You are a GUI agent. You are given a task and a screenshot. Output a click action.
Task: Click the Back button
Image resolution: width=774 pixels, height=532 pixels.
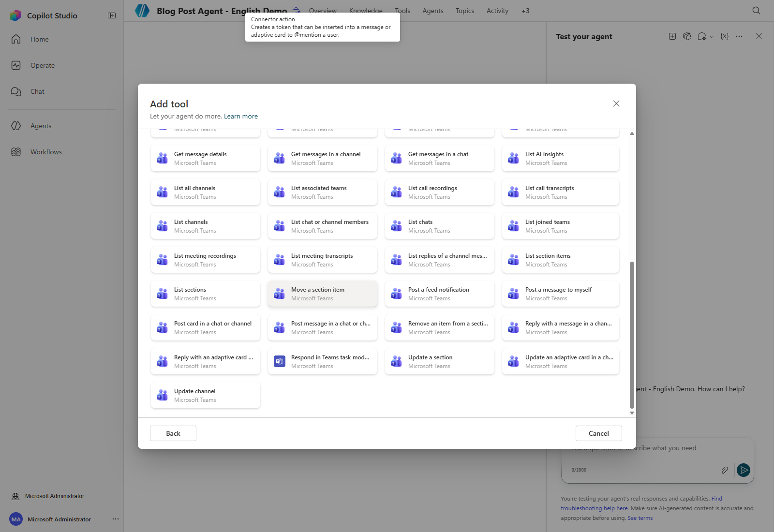[173, 433]
